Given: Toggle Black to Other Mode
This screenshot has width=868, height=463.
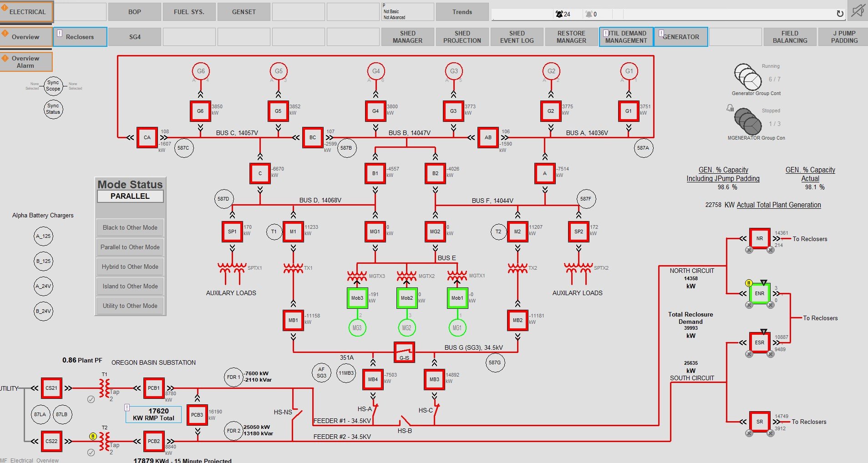Looking at the screenshot, I should [x=130, y=227].
